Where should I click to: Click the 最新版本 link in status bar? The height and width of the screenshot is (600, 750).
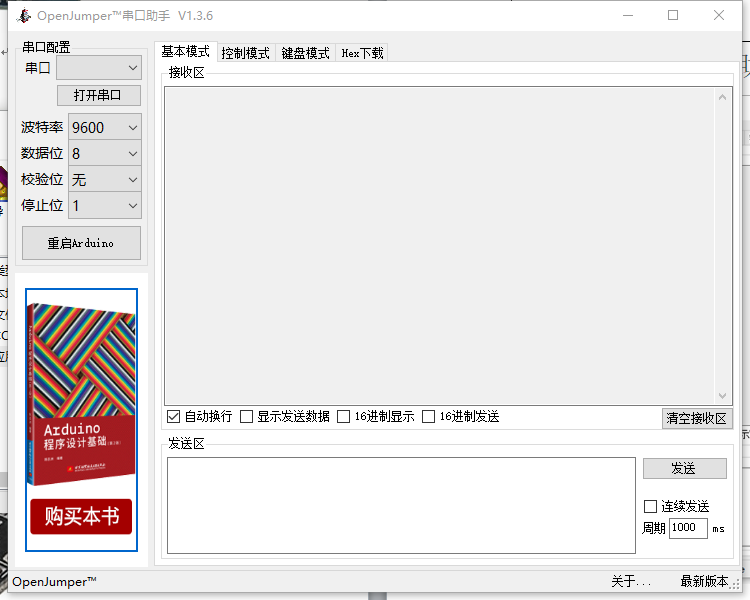point(704,581)
